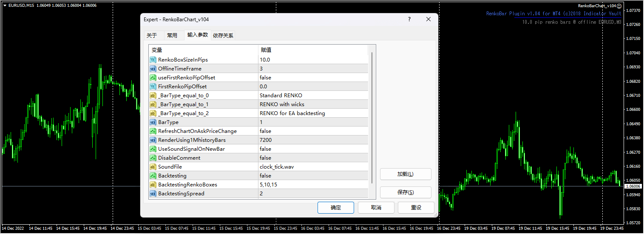The image size is (644, 234).
Task: Click the RenderUsing1MhistoryBars icon
Action: click(x=153, y=140)
